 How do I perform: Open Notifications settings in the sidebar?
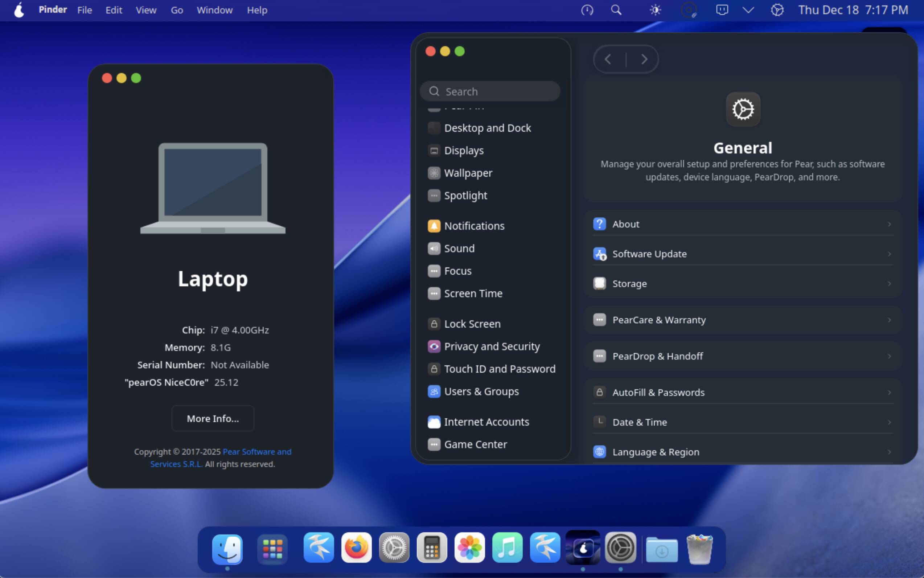coord(474,226)
